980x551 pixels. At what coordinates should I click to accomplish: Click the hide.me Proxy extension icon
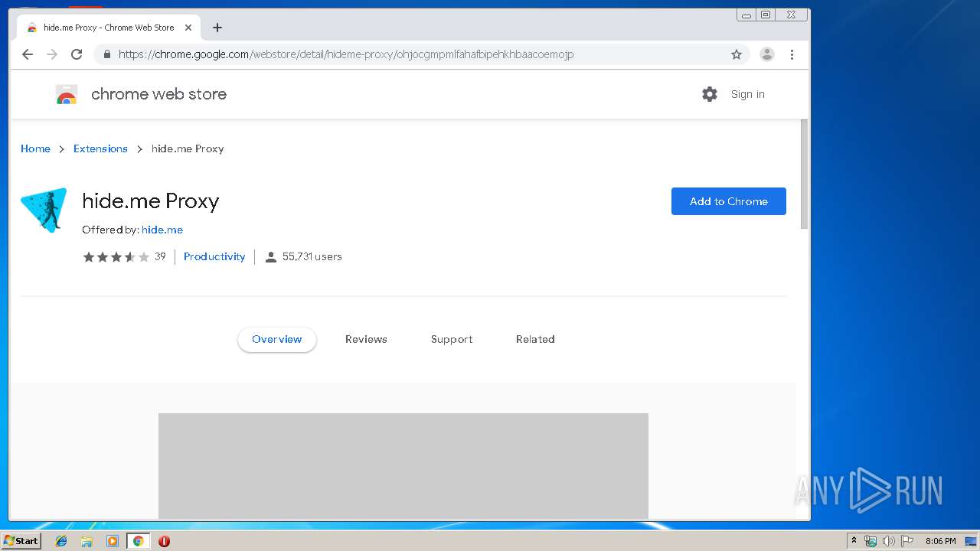[x=44, y=210]
